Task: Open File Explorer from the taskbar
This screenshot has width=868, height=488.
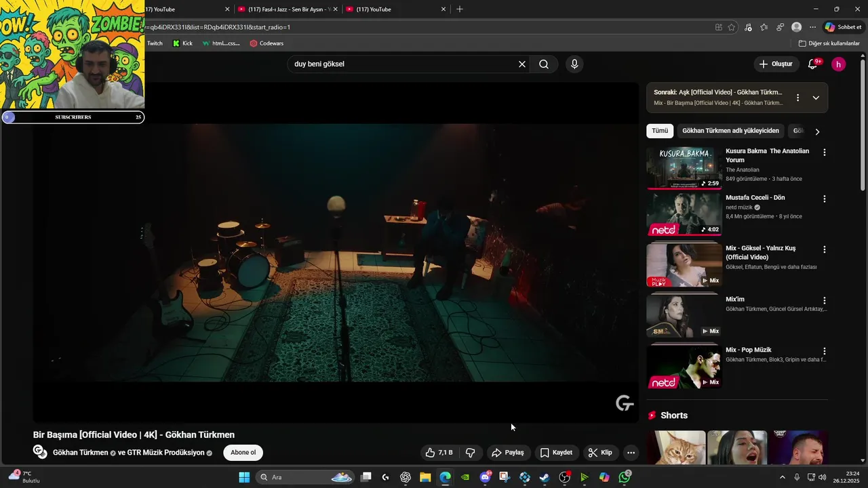Action: (425, 477)
